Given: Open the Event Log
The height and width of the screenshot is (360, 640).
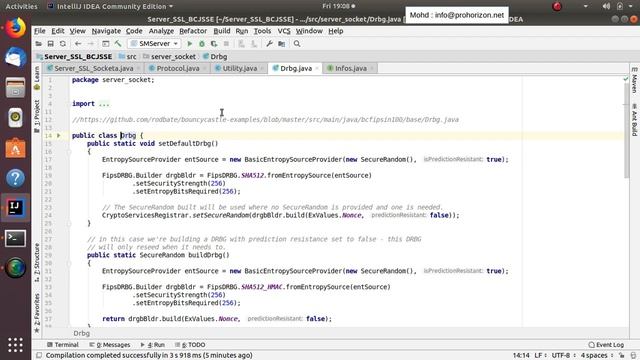Looking at the screenshot, I should 606,345.
